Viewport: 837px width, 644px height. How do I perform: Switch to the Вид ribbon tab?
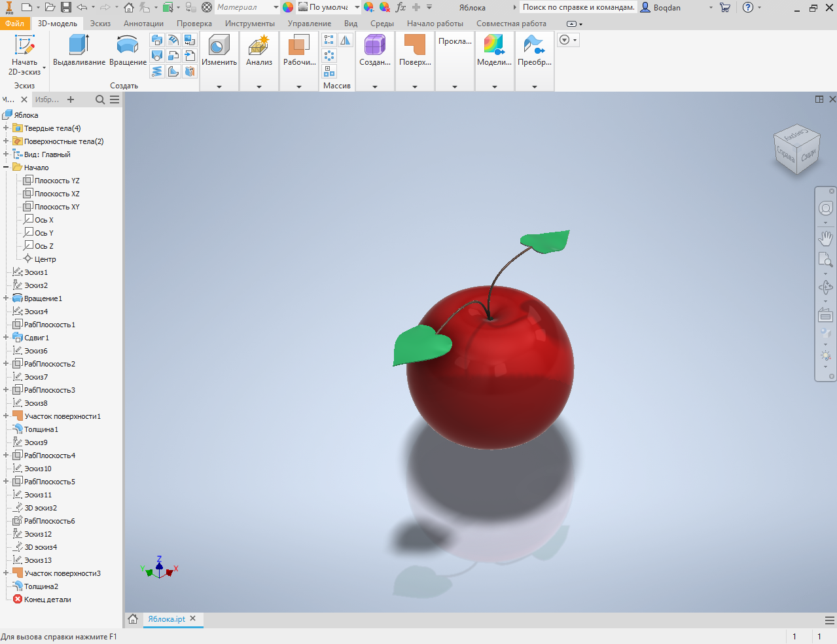click(351, 23)
